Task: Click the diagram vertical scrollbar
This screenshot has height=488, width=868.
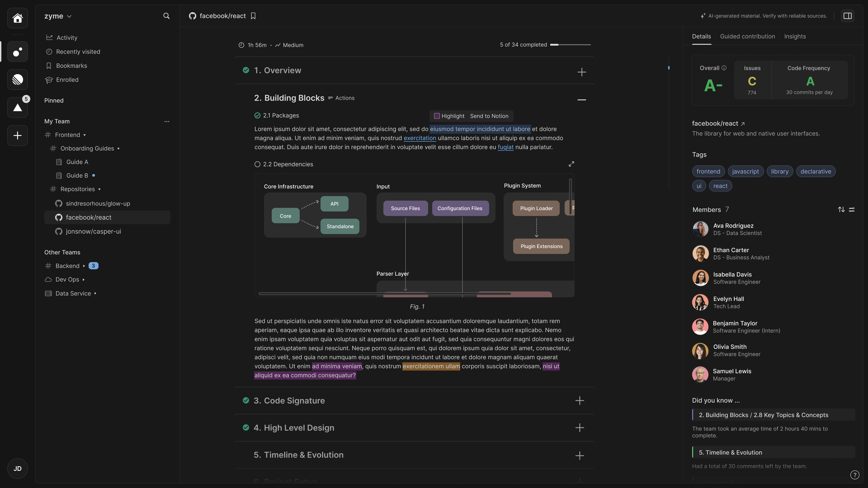Action: point(570,197)
